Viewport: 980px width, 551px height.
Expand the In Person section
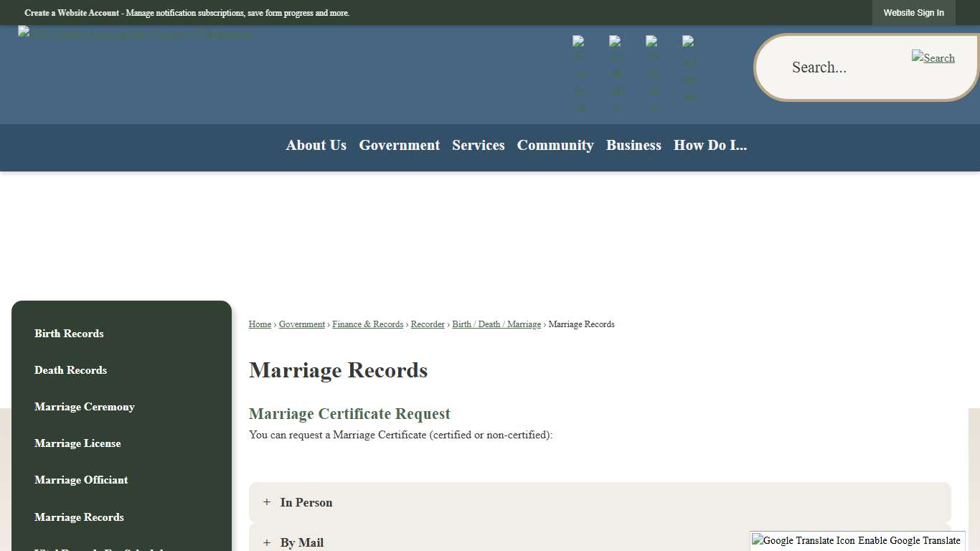(x=306, y=502)
